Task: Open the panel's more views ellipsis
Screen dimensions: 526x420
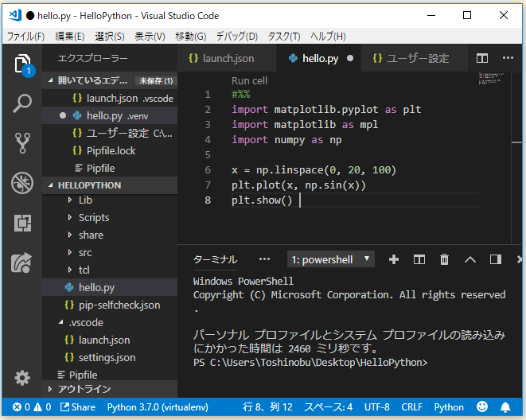Action: point(264,259)
